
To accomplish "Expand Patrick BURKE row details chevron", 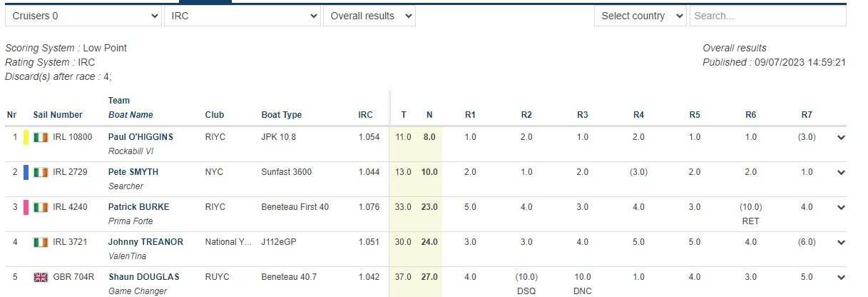I will tap(841, 208).
